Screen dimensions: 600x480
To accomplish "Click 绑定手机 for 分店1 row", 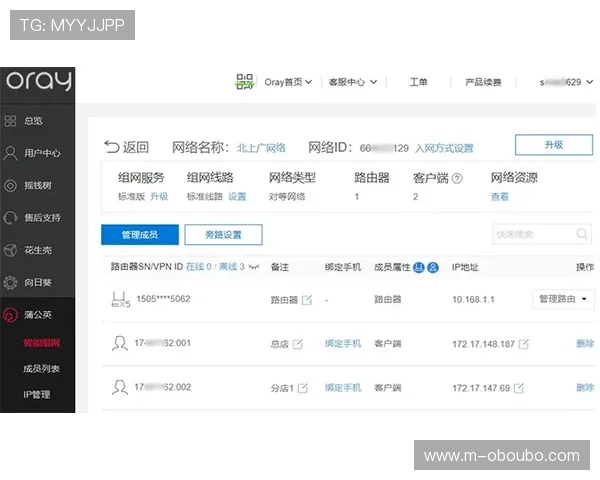I will coord(343,388).
